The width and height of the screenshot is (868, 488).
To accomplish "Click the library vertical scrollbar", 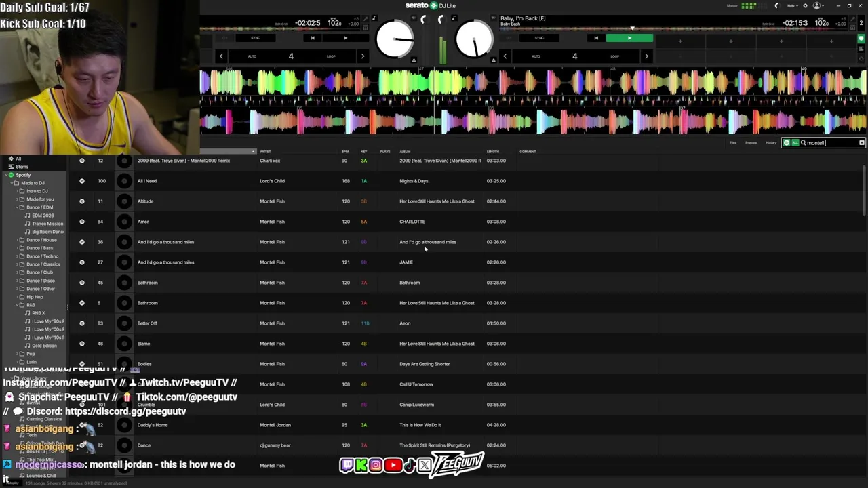I will (864, 190).
